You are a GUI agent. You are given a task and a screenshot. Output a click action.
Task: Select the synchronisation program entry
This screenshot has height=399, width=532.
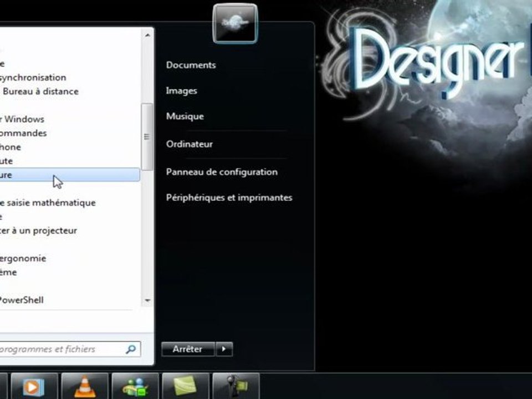click(33, 78)
